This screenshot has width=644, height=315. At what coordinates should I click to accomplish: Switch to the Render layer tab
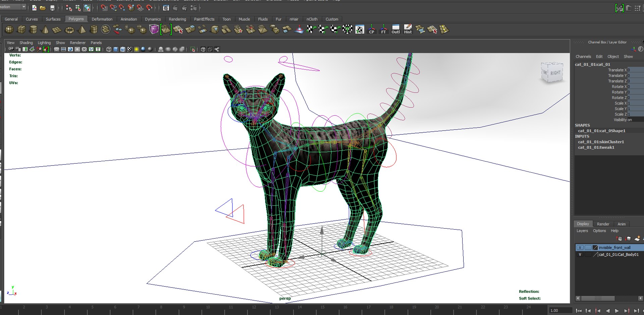pyautogui.click(x=603, y=224)
